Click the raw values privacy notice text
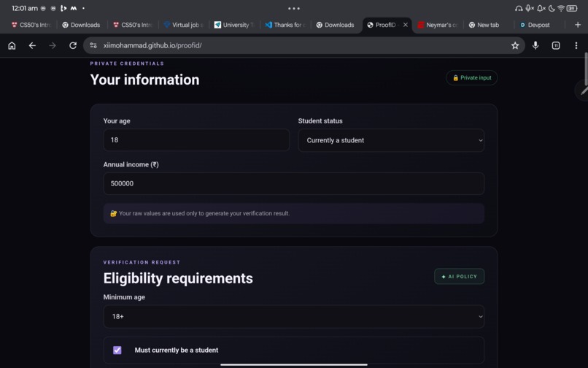The height and width of the screenshot is (368, 588). (204, 213)
